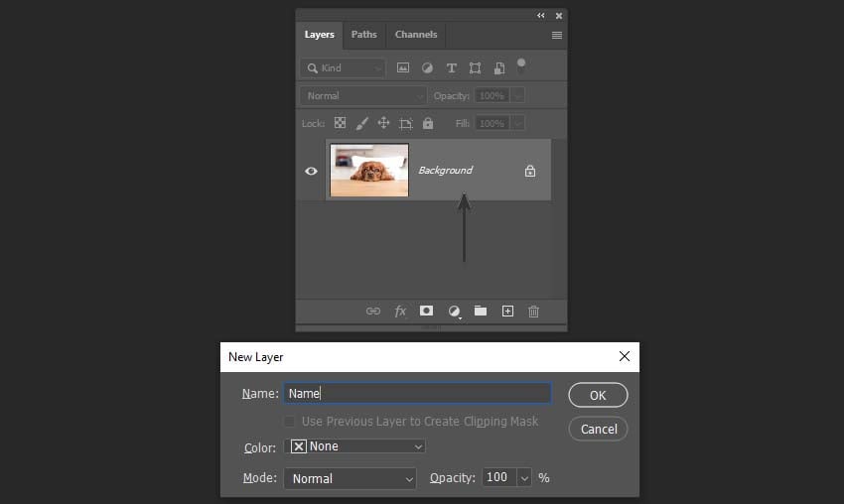Click the link layers icon
The width and height of the screenshot is (844, 504).
pos(373,311)
